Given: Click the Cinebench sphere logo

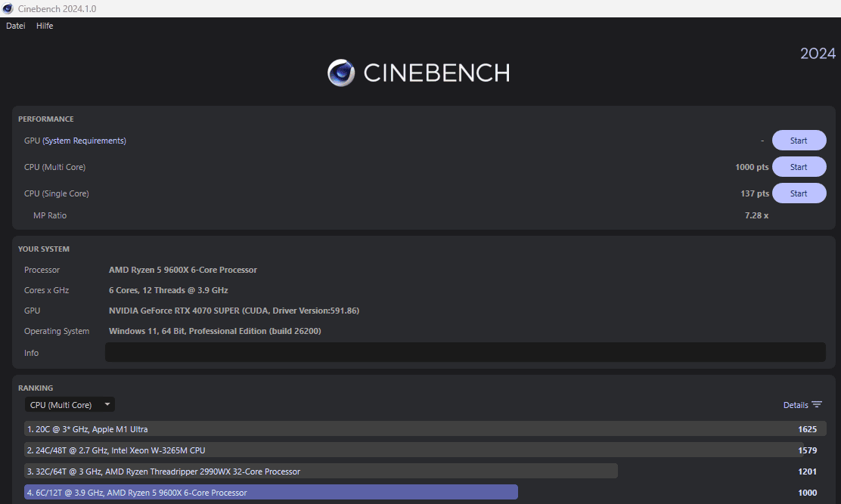Looking at the screenshot, I should click(341, 73).
